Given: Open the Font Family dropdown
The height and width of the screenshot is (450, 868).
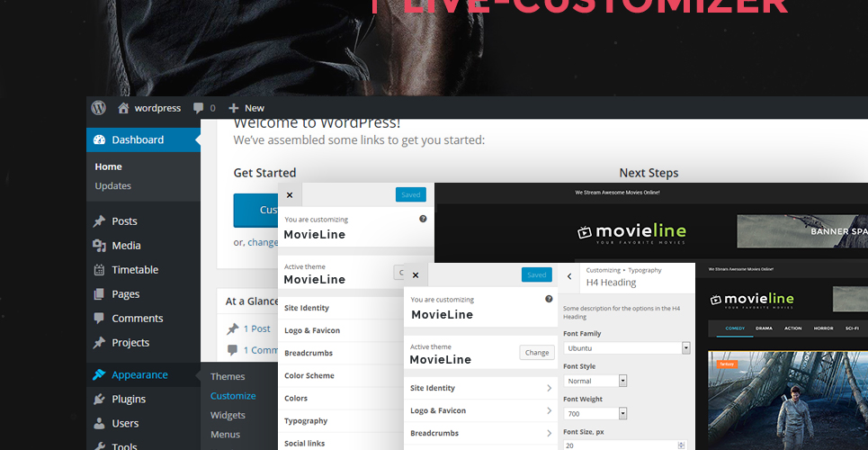Looking at the screenshot, I should coord(627,348).
